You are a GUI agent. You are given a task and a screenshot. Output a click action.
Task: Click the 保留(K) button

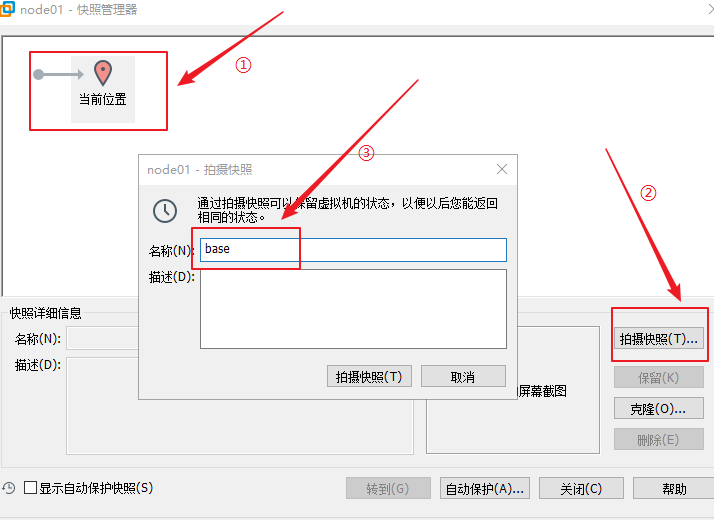659,377
